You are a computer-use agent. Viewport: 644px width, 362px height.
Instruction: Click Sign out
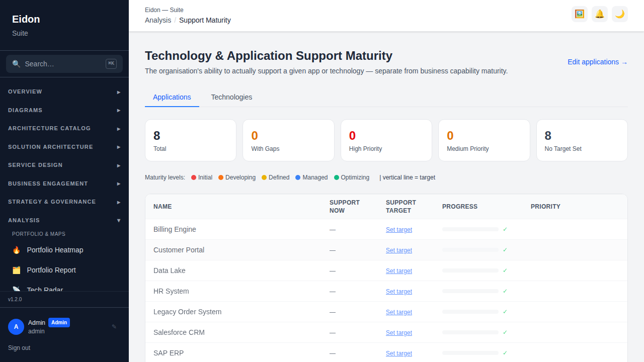point(19,348)
